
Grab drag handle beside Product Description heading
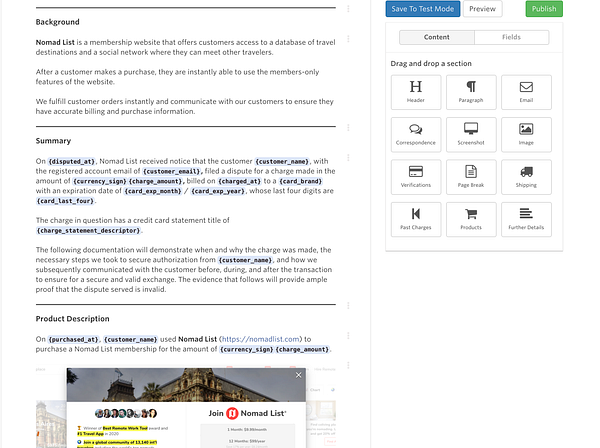click(x=348, y=305)
